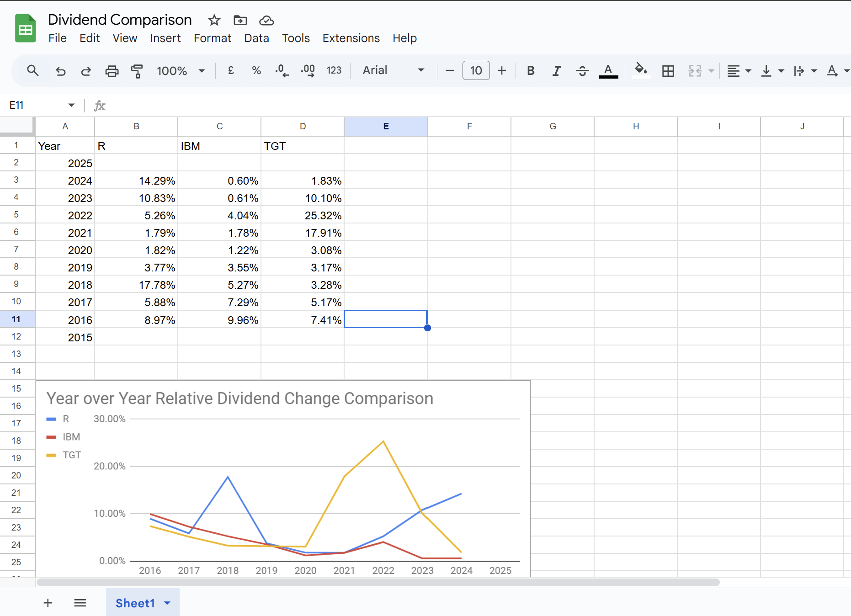
Task: Click the redo arrow
Action: (x=86, y=71)
